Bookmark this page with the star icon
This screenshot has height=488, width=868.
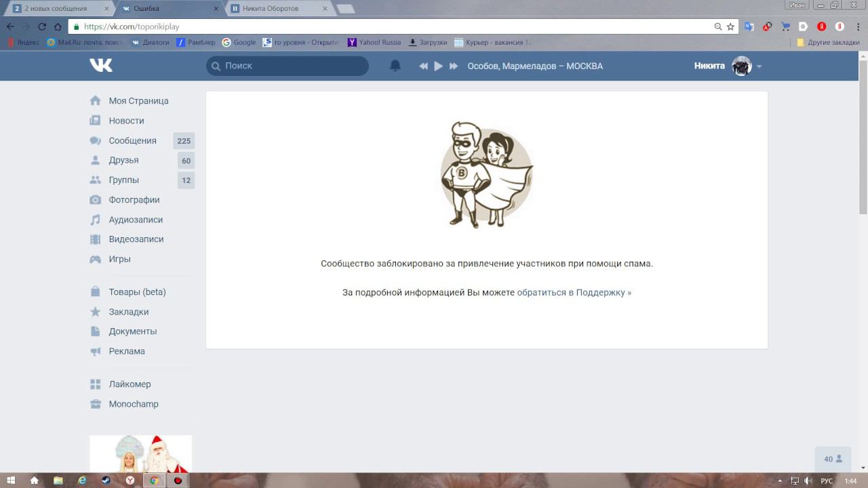pos(730,26)
